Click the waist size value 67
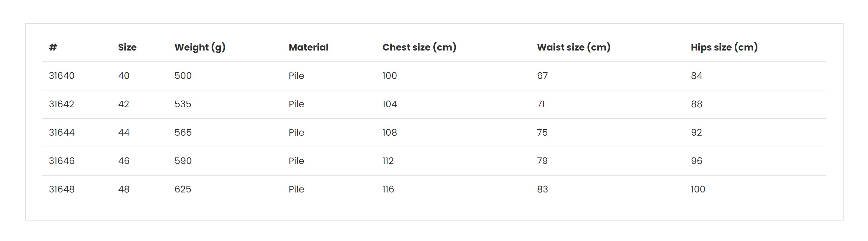The image size is (868, 241). (542, 76)
